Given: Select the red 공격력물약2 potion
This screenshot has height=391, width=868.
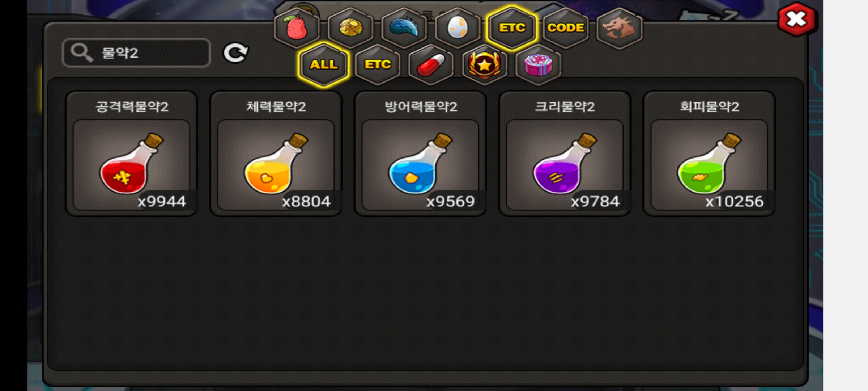Looking at the screenshot, I should pyautogui.click(x=131, y=154).
